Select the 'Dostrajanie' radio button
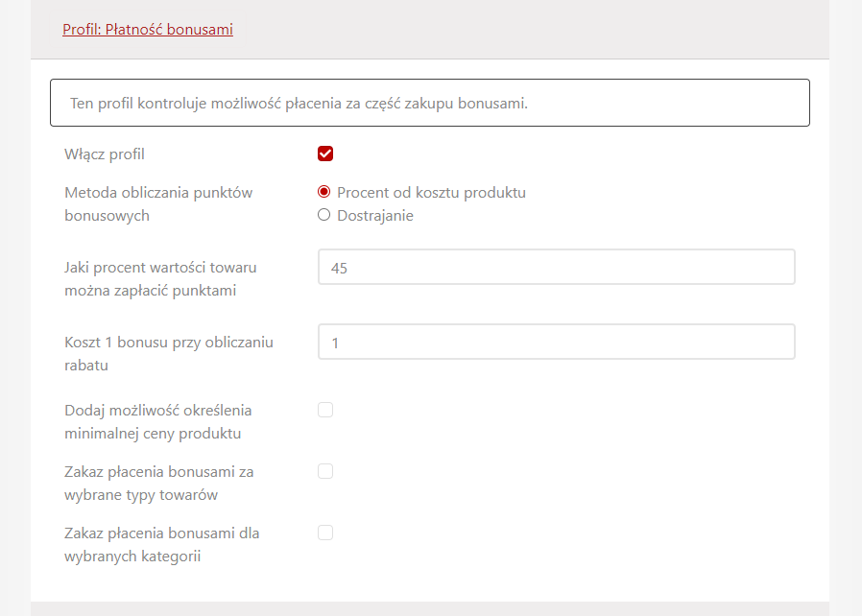Screen dimensions: 862x616 (x=323, y=216)
